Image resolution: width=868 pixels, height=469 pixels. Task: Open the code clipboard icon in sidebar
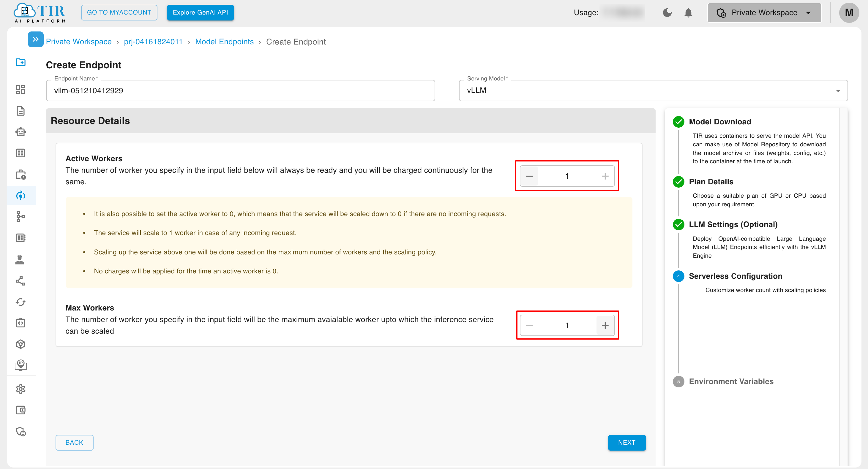20,323
